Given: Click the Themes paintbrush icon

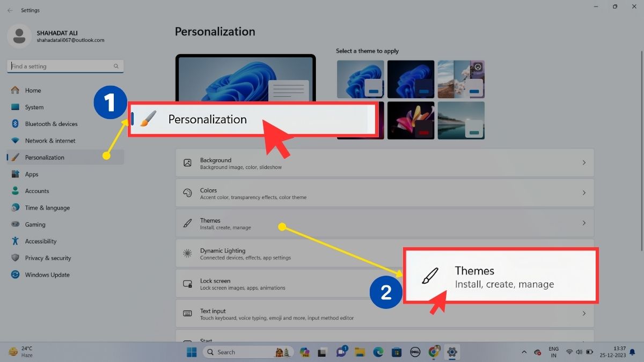Looking at the screenshot, I should point(187,223).
